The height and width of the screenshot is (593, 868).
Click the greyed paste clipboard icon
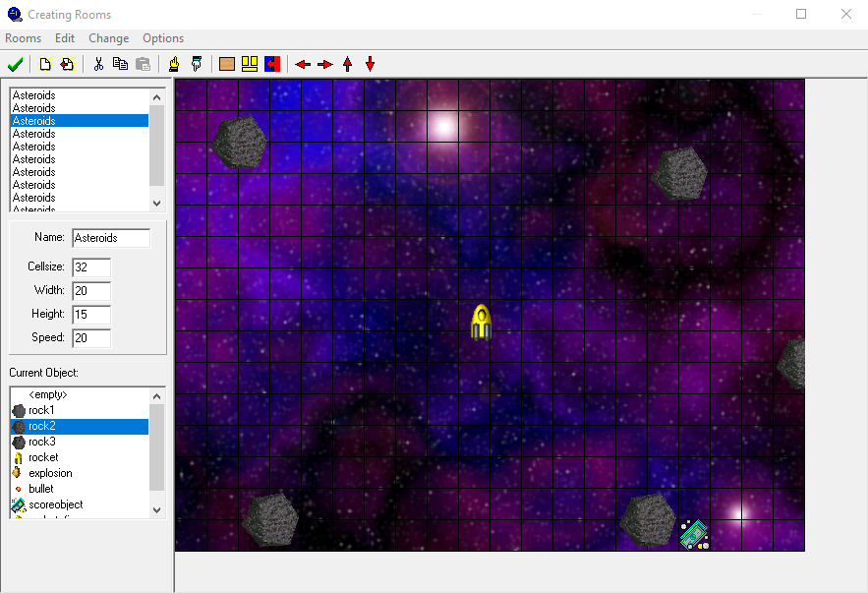pos(143,64)
